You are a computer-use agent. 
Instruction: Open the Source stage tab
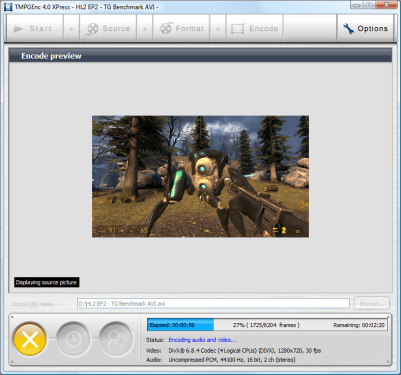pos(108,29)
